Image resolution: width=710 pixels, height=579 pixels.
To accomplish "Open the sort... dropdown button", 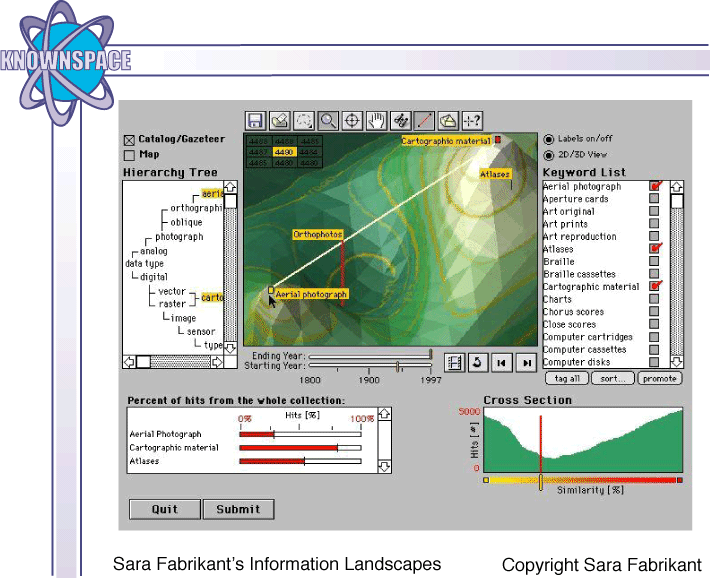I will pos(612,379).
